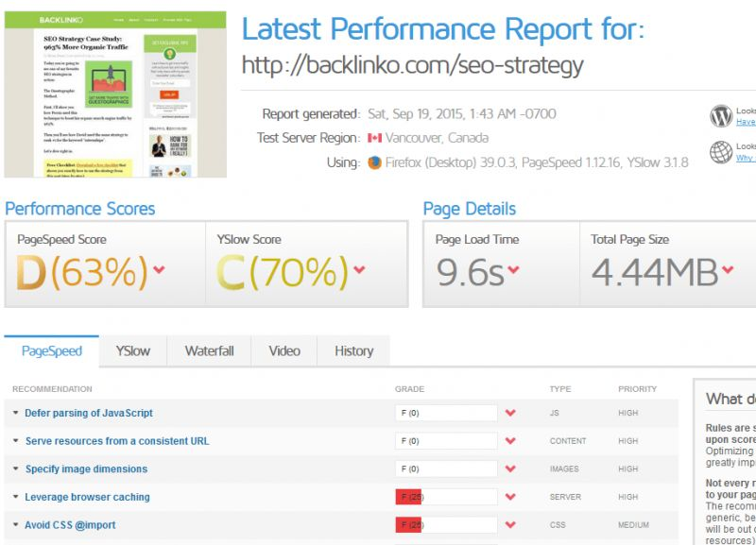The width and height of the screenshot is (756, 545).
Task: Click the Performance Scores heading
Action: 80,209
